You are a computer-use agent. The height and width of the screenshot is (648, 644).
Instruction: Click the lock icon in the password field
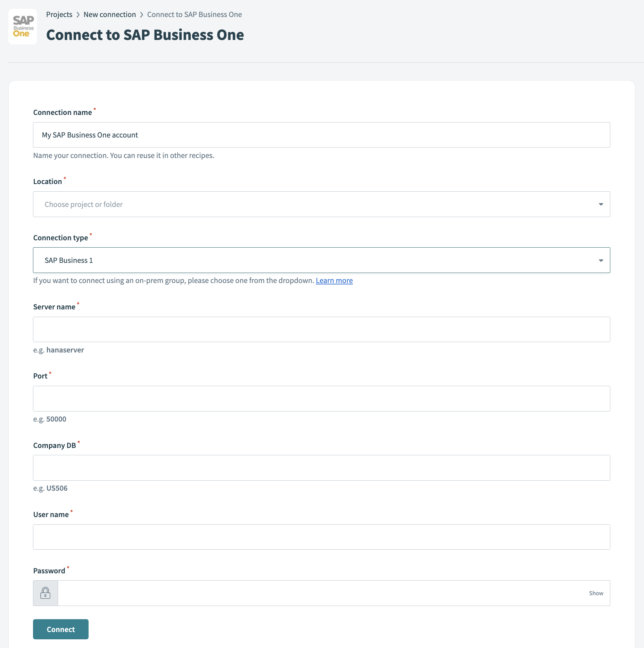[46, 593]
